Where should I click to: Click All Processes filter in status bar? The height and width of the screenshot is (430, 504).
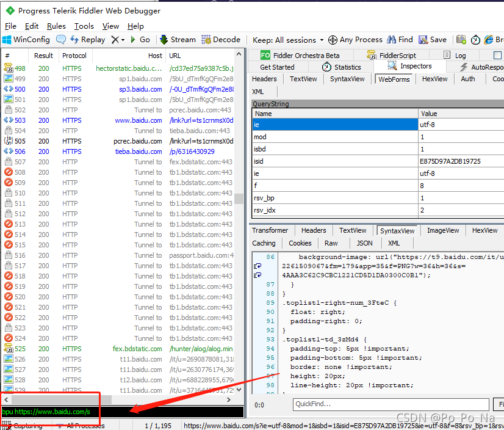(81, 426)
